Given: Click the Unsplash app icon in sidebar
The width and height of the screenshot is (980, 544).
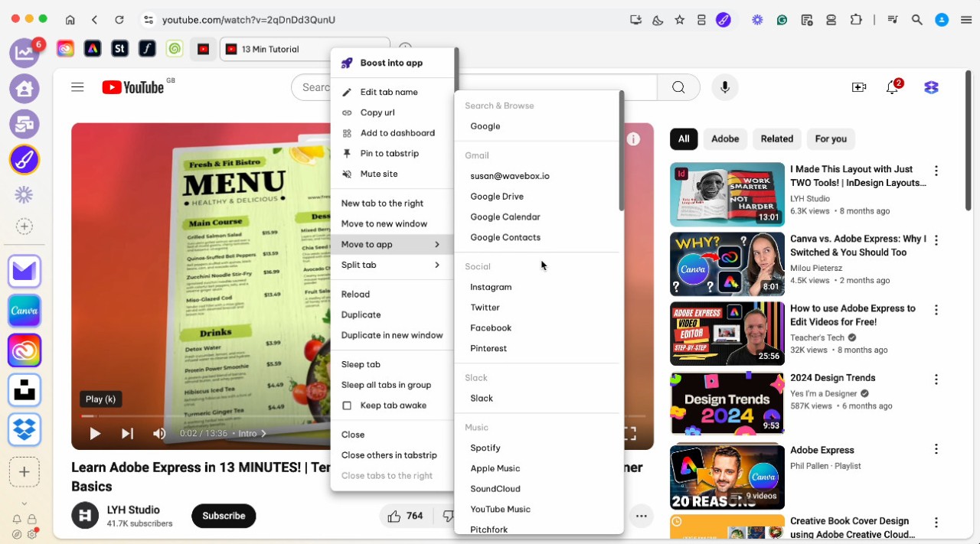Looking at the screenshot, I should click(x=24, y=390).
